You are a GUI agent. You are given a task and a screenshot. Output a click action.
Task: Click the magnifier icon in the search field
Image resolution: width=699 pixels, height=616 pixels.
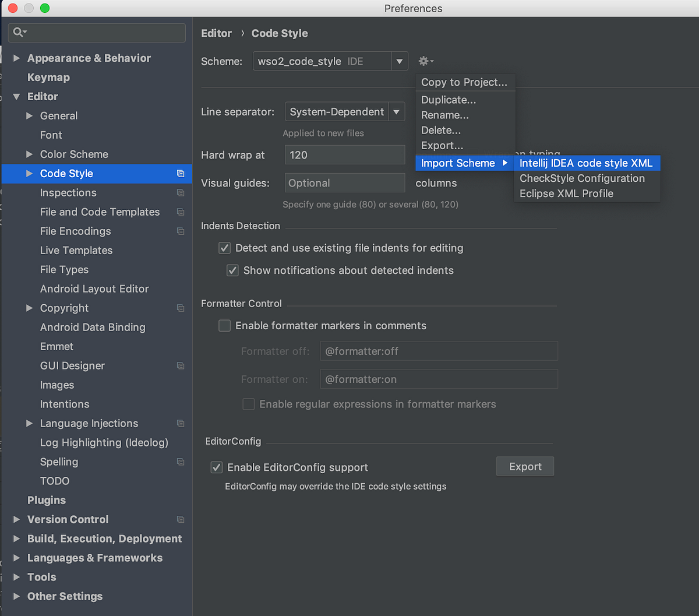pos(19,33)
